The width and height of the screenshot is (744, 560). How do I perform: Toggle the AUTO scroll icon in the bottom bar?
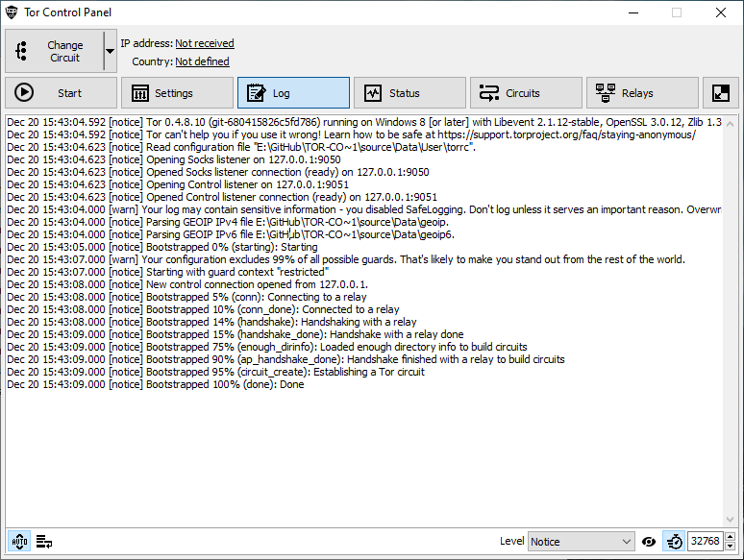(x=19, y=541)
